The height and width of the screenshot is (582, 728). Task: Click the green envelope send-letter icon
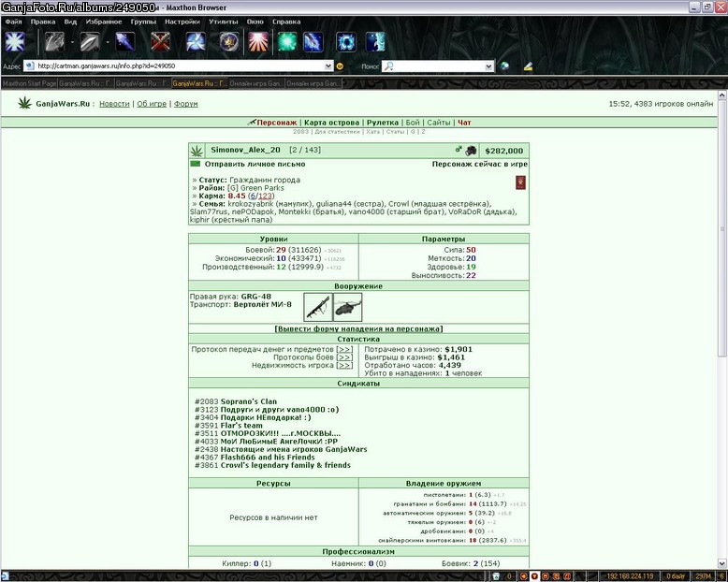pos(195,164)
